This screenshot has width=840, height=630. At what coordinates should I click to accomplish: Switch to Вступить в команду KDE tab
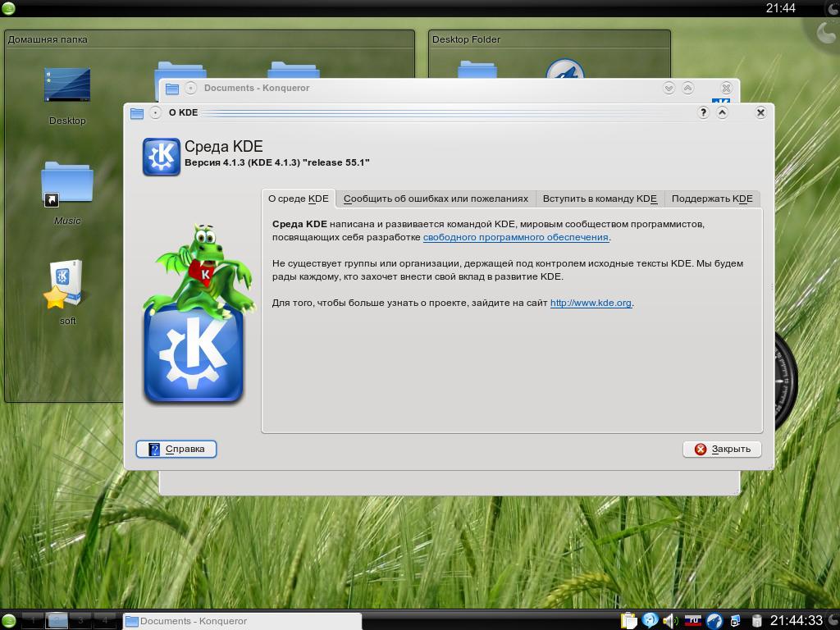click(x=600, y=199)
